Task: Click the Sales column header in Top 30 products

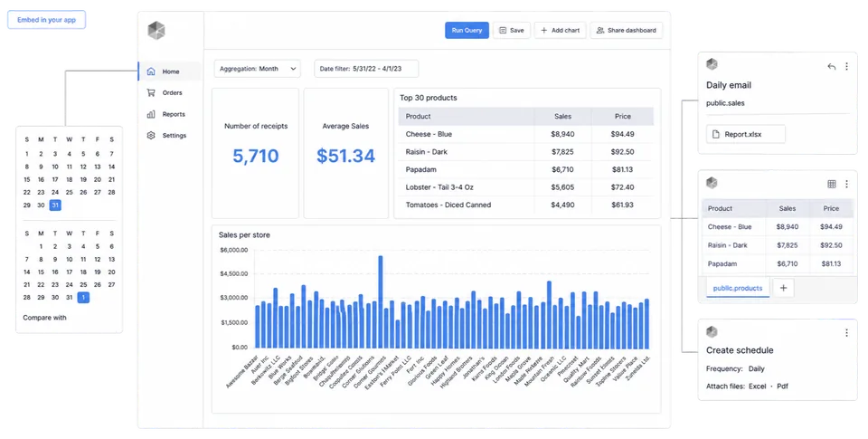Action: pyautogui.click(x=562, y=117)
